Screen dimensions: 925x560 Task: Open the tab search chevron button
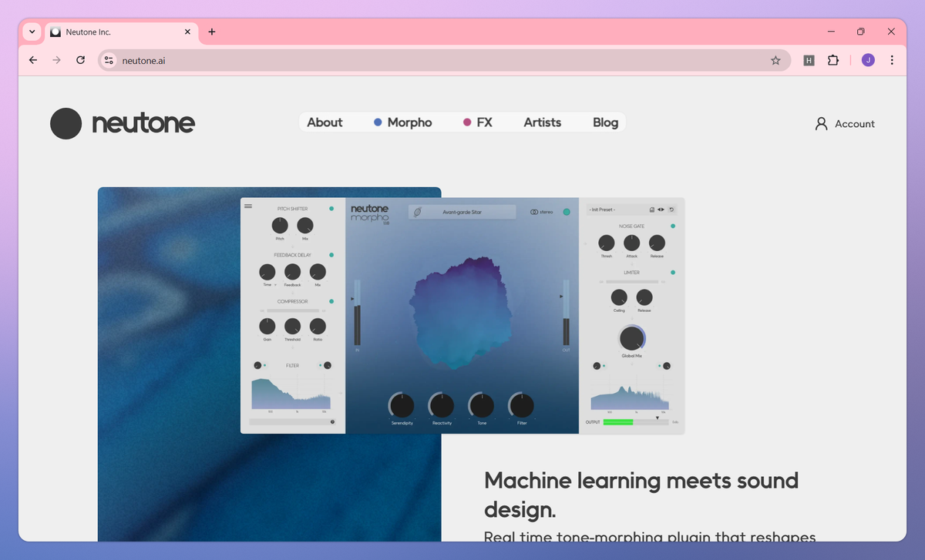click(32, 32)
